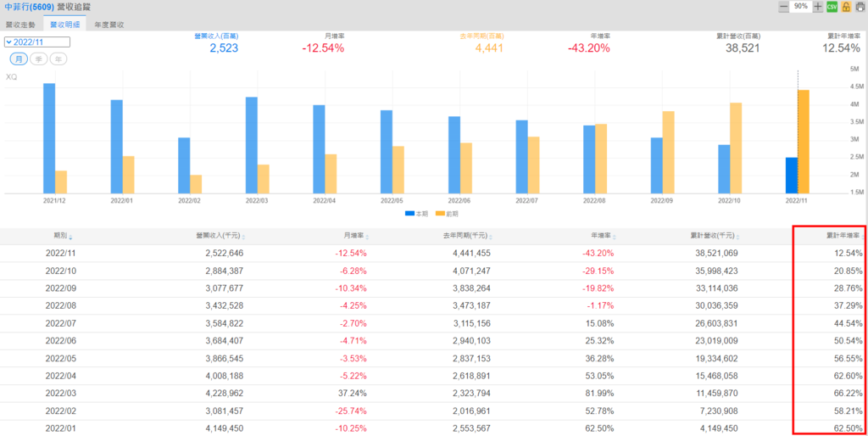Click the 2022/06 chart axis label
This screenshot has height=436, width=868.
(x=459, y=200)
